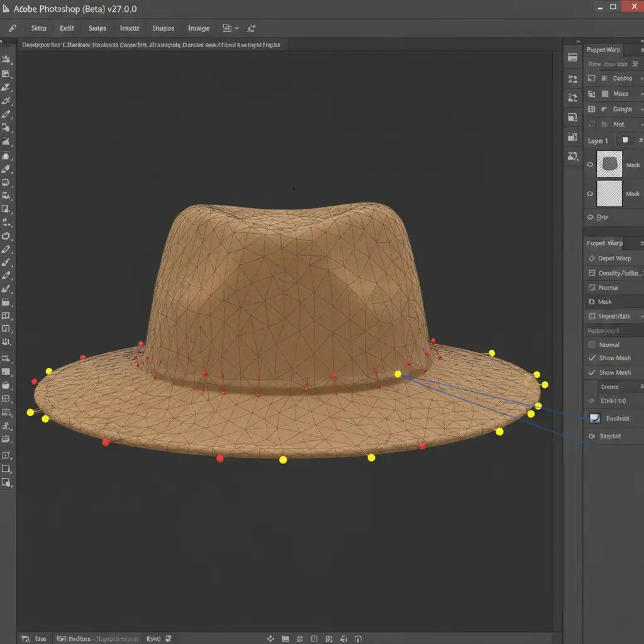Open the Cabling dropdown in right panel
The width and height of the screenshot is (644, 644).
tap(641, 79)
